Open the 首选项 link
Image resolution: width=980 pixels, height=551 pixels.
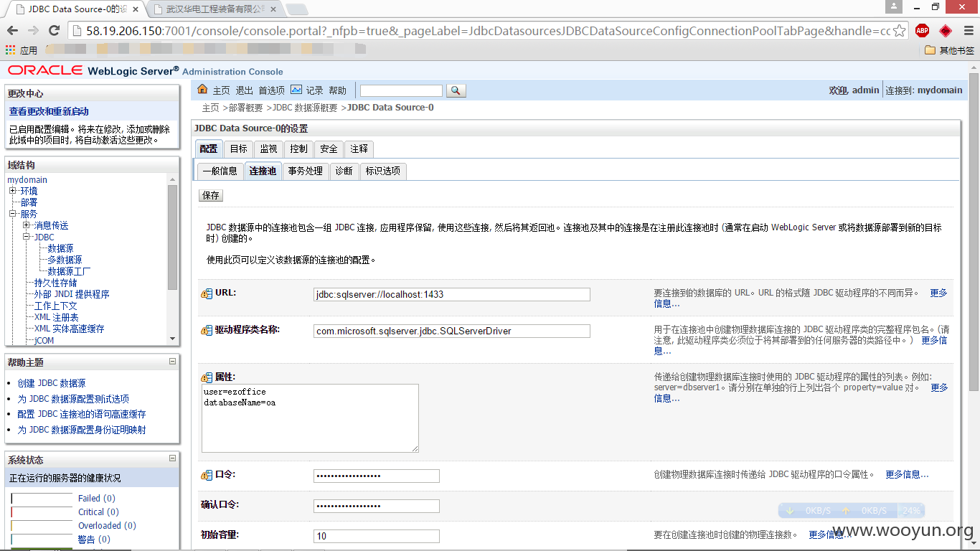(x=272, y=90)
